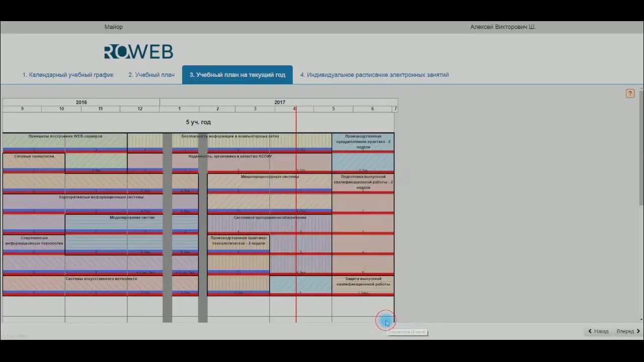The image size is (644, 362).
Task: Click the right arrow next to Вперед
Action: 638,331
